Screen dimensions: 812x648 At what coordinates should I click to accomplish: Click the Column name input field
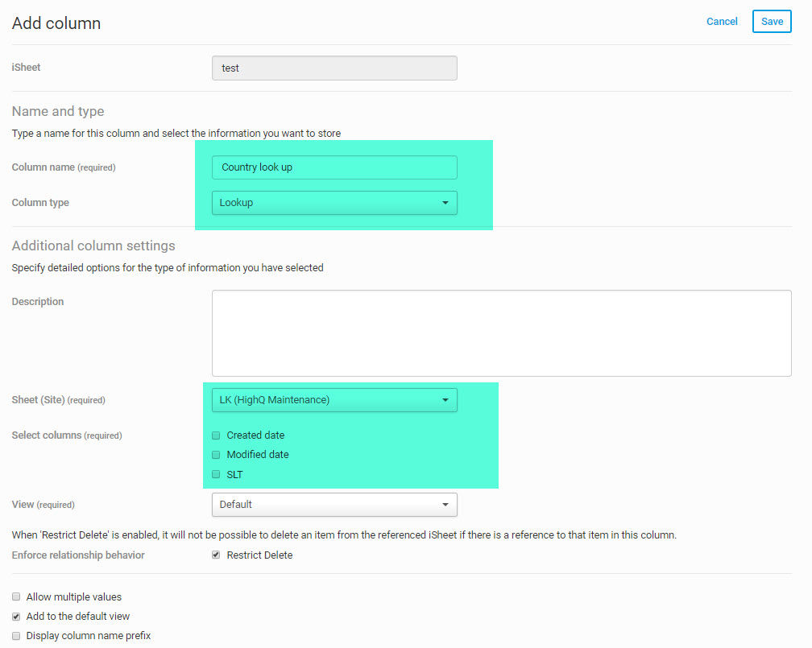pos(334,167)
